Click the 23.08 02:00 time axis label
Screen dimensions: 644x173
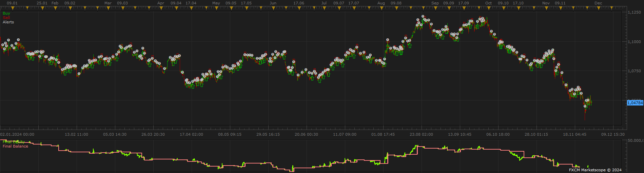coord(421,134)
